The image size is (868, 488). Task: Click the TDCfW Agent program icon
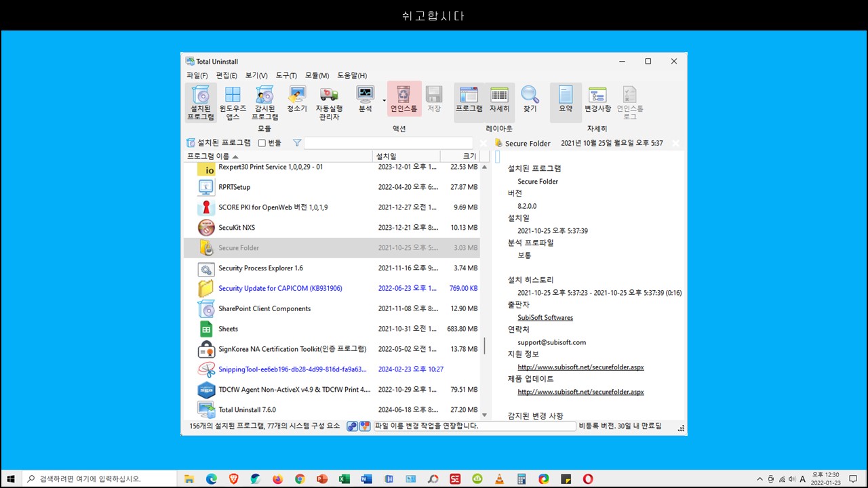206,390
